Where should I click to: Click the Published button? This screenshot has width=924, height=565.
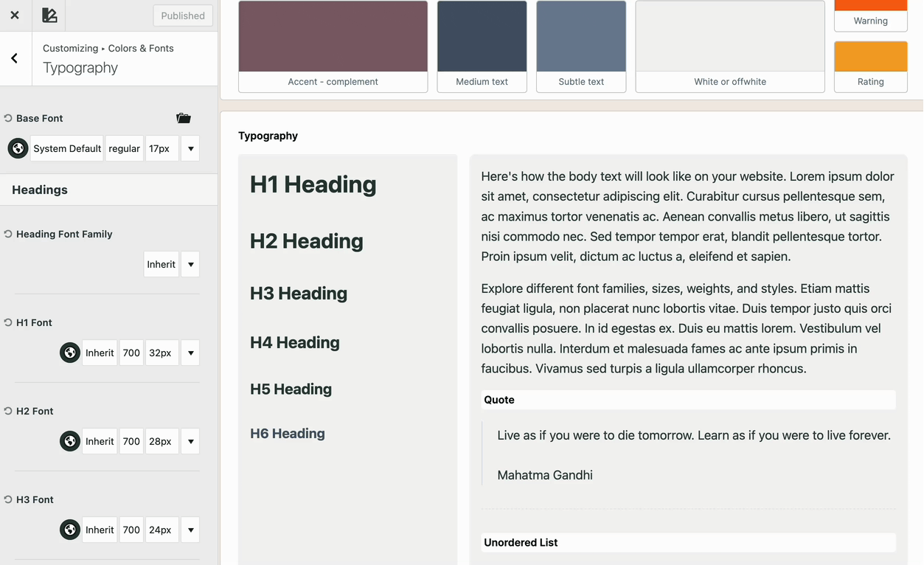coord(183,15)
